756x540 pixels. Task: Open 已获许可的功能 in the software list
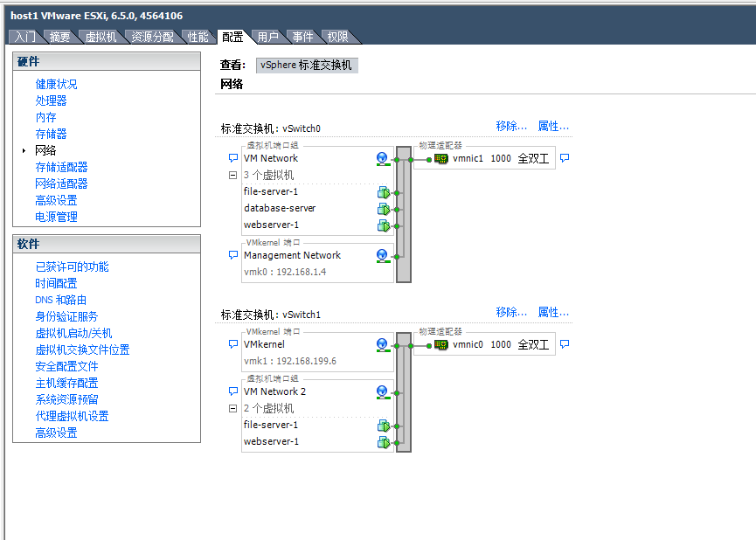click(x=72, y=267)
